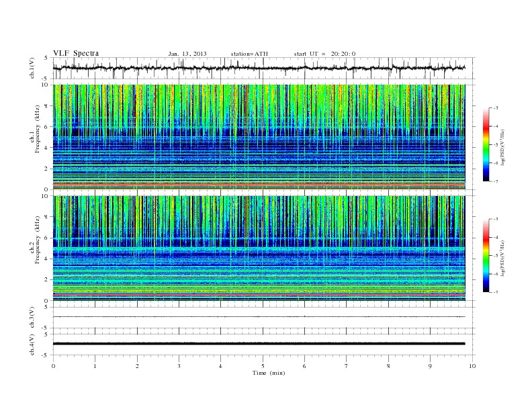Screen dimensions: 532x411
Task: Click the '9' minute tick on time axis
Action: [x=430, y=366]
